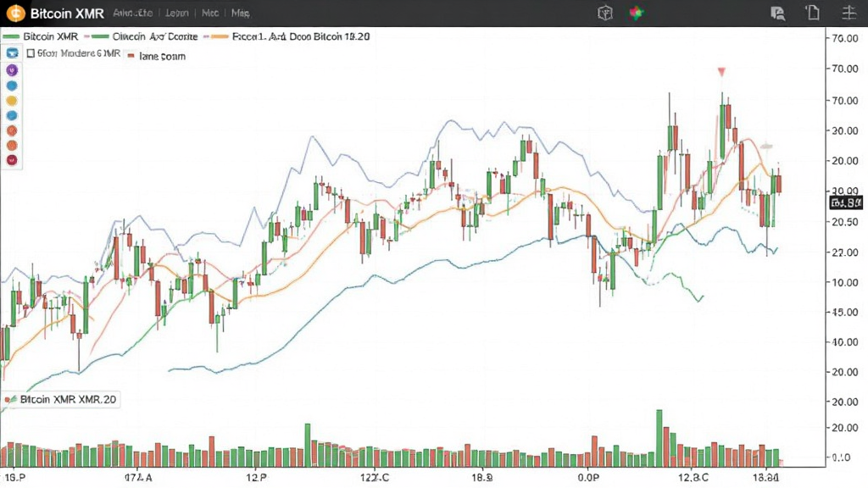Click the tallest green volume bar

pos(659,438)
